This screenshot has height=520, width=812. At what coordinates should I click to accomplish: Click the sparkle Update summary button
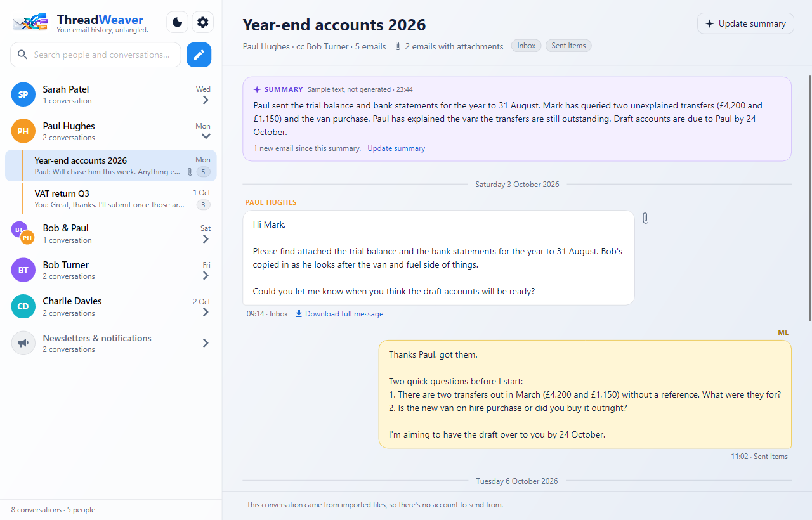click(745, 23)
